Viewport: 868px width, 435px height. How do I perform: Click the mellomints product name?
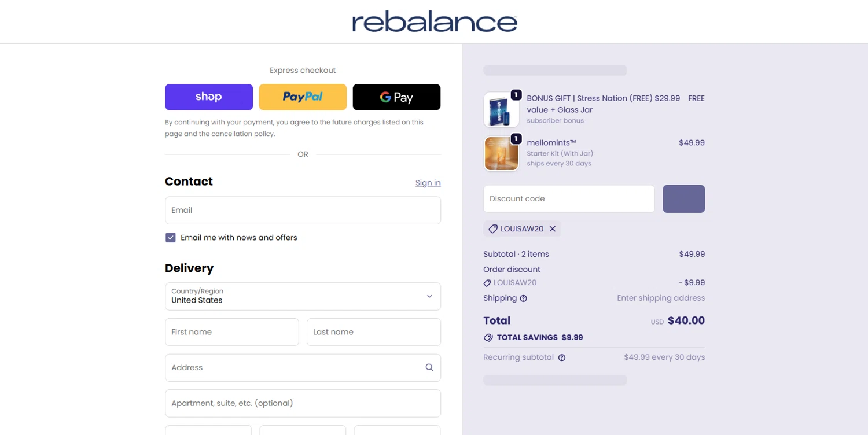(x=551, y=142)
